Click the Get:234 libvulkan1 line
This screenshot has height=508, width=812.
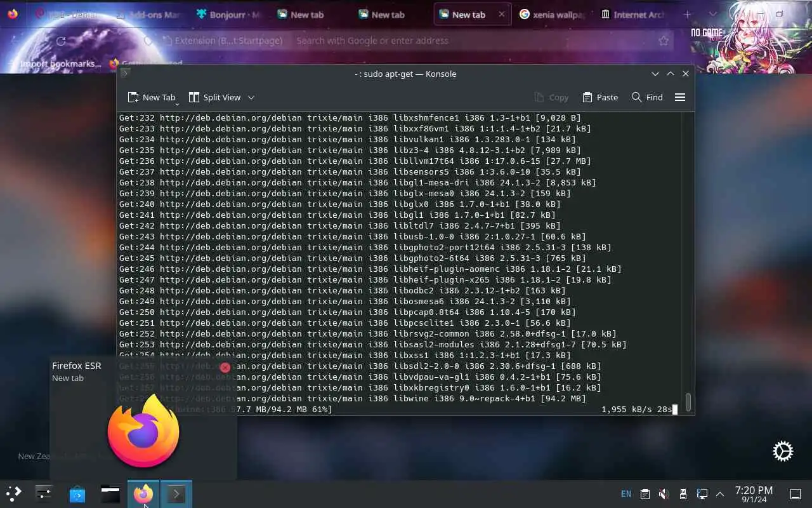pos(348,139)
